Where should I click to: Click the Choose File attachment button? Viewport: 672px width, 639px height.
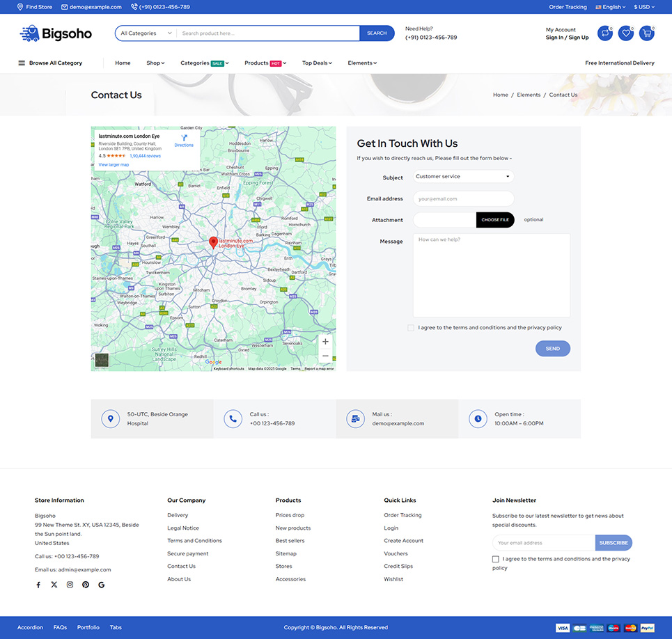point(495,220)
